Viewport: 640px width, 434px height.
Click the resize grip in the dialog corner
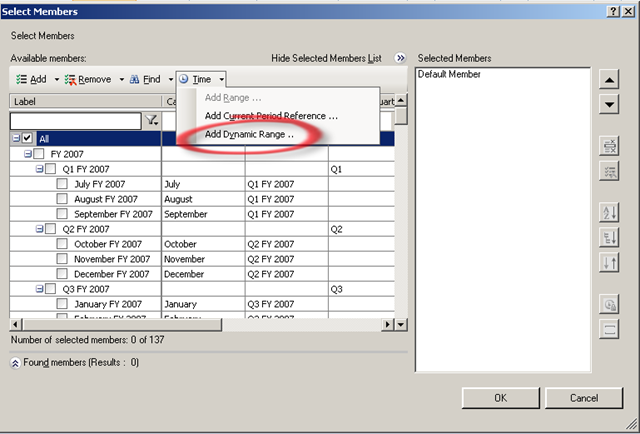631,425
